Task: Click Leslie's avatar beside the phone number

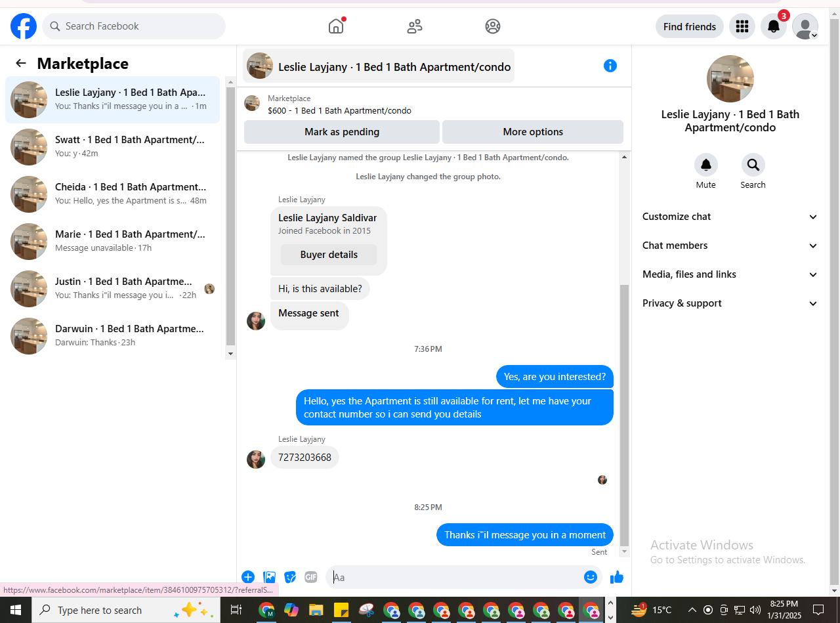Action: [x=256, y=460]
